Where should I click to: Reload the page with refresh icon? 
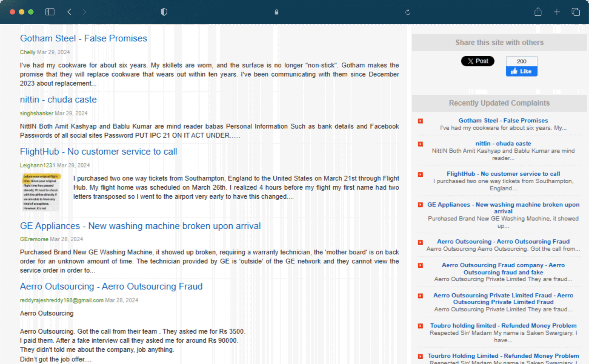point(407,12)
